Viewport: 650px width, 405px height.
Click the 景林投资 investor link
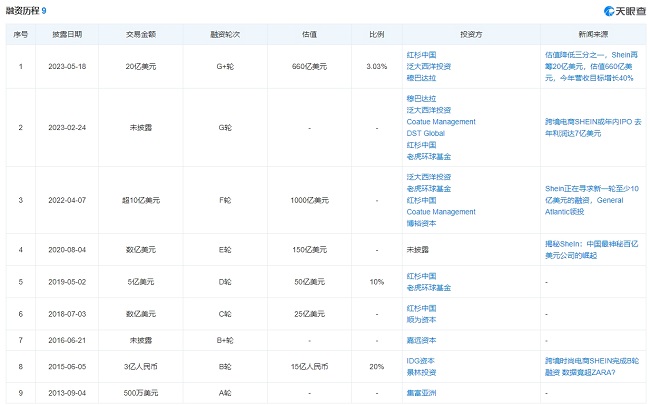[x=421, y=373]
